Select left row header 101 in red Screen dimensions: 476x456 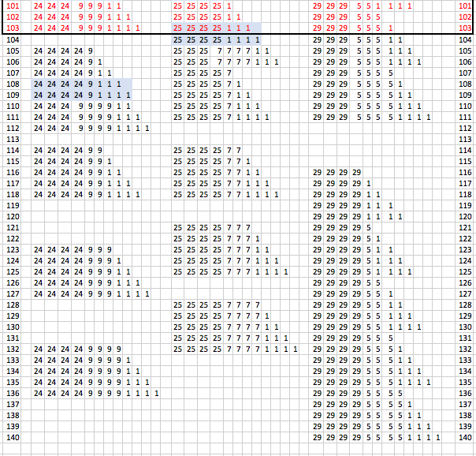(13, 6)
